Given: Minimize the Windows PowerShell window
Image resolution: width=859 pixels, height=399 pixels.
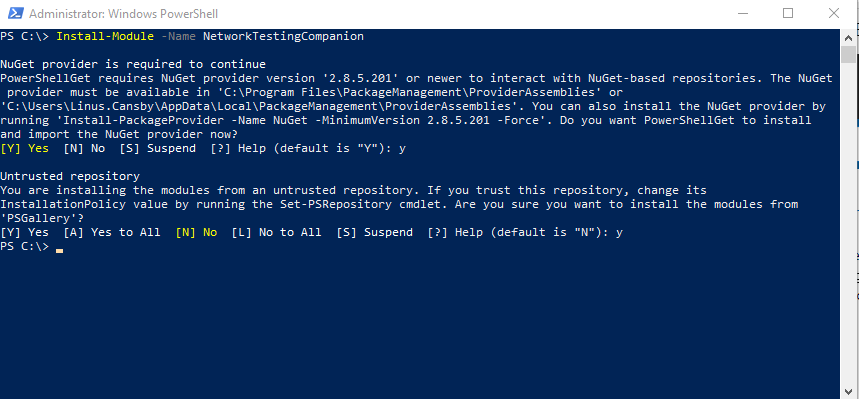Looking at the screenshot, I should pos(742,14).
